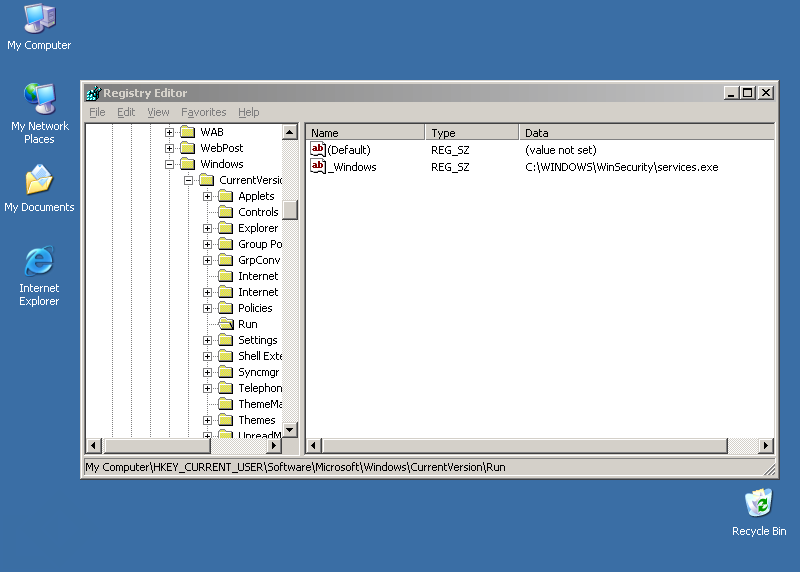
Task: Click the values pane scroll left arrow
Action: pos(314,445)
